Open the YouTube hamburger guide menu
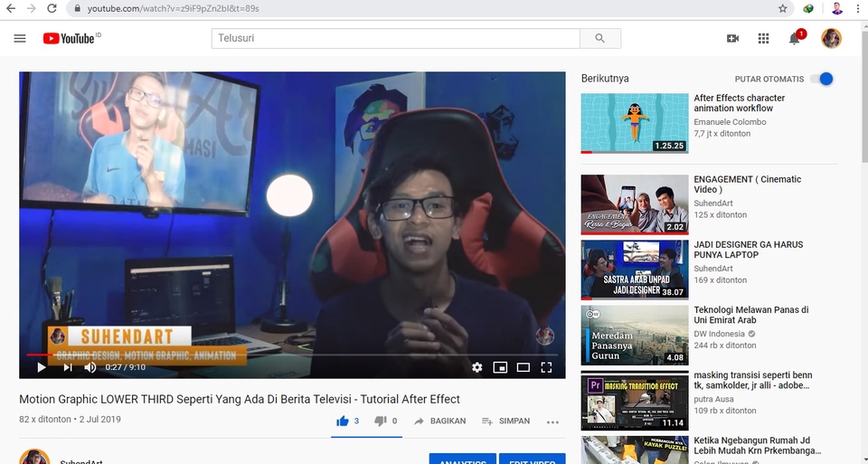Image resolution: width=868 pixels, height=464 pixels. (20, 38)
